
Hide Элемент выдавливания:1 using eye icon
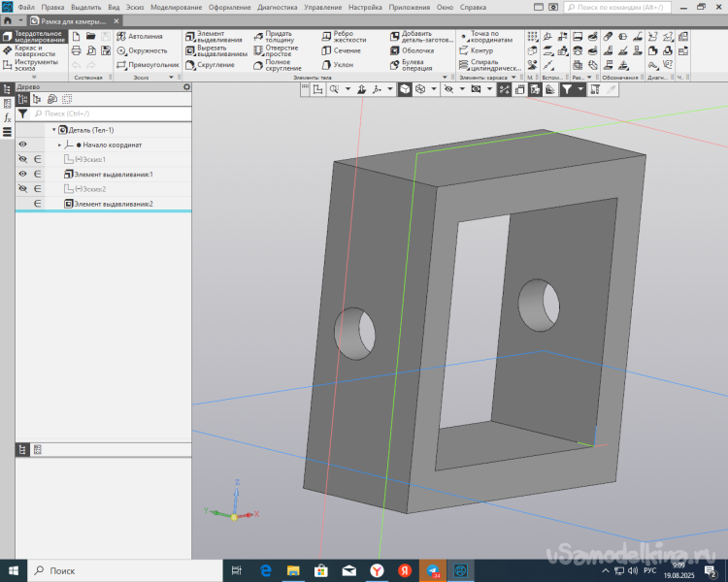23,174
